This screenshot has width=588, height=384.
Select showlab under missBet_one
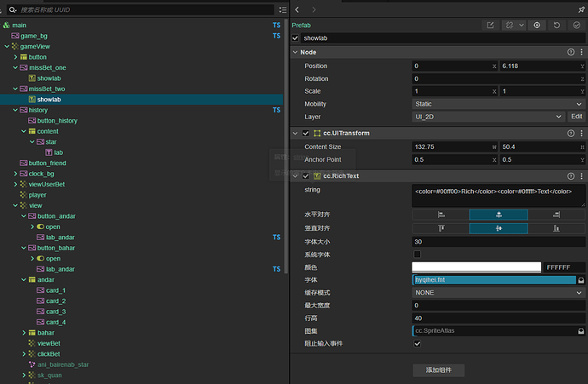coord(49,78)
